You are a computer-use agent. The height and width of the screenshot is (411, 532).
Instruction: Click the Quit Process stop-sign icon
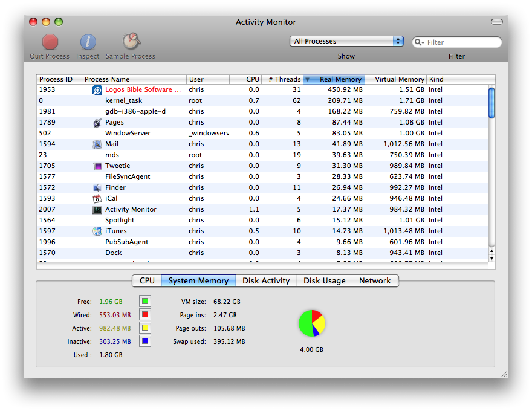[x=50, y=42]
